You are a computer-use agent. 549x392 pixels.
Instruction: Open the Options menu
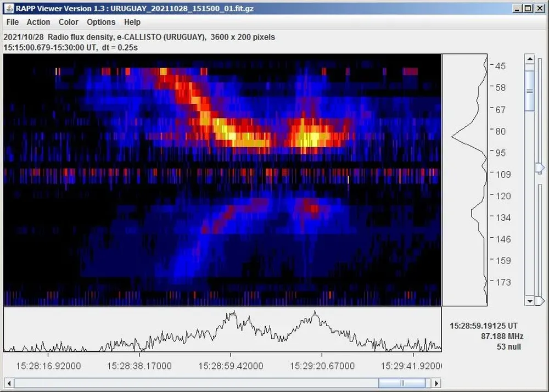pyautogui.click(x=101, y=22)
